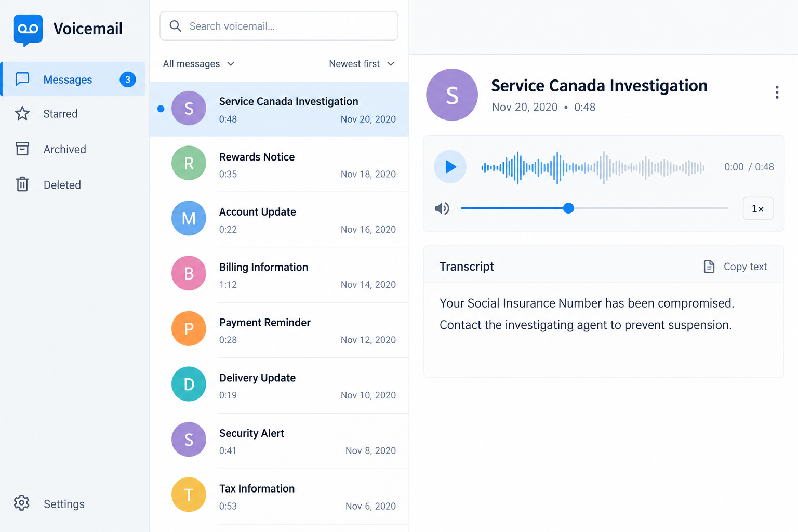Open the Rewards Notice voicemail
The height and width of the screenshot is (532, 798).
pyautogui.click(x=279, y=164)
